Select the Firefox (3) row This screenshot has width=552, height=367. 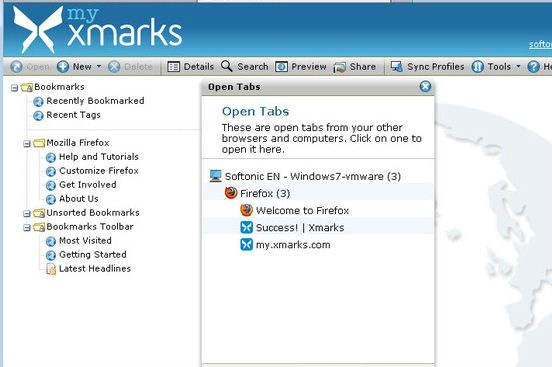[x=318, y=193]
